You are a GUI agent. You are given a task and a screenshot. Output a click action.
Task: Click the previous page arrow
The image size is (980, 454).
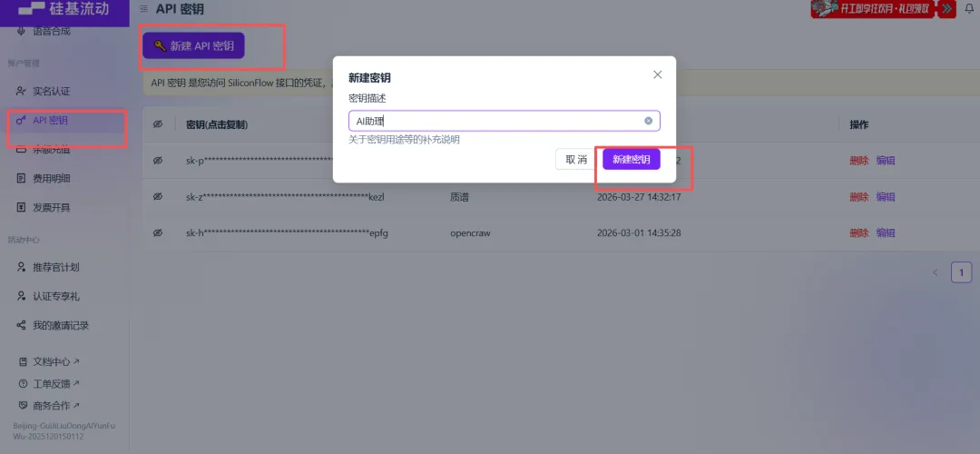pos(935,272)
